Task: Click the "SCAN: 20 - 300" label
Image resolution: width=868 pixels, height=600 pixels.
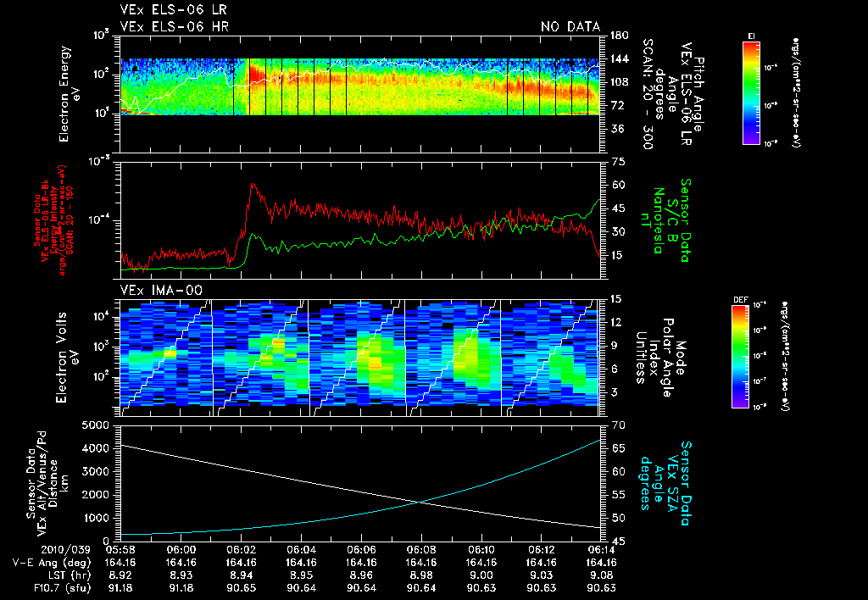Action: coord(648,93)
